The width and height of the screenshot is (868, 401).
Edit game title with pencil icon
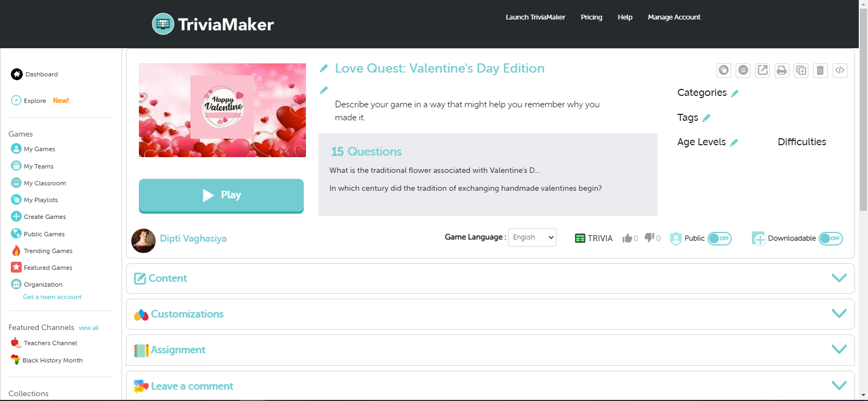(x=324, y=68)
